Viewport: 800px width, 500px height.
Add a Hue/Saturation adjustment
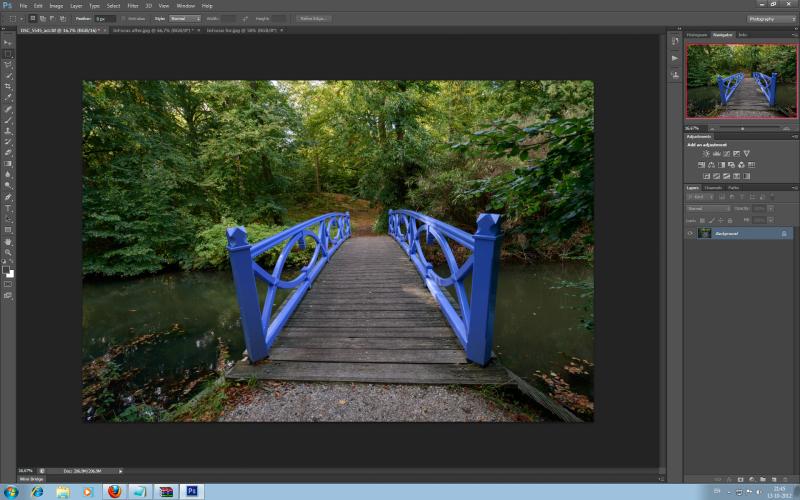pyautogui.click(x=702, y=165)
